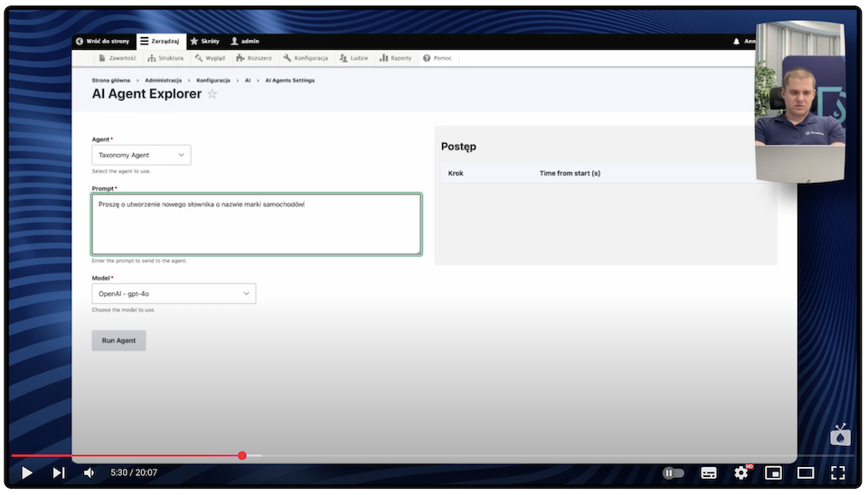Open Struktura menu item
Image resolution: width=868 pixels, height=495 pixels.
pos(165,58)
